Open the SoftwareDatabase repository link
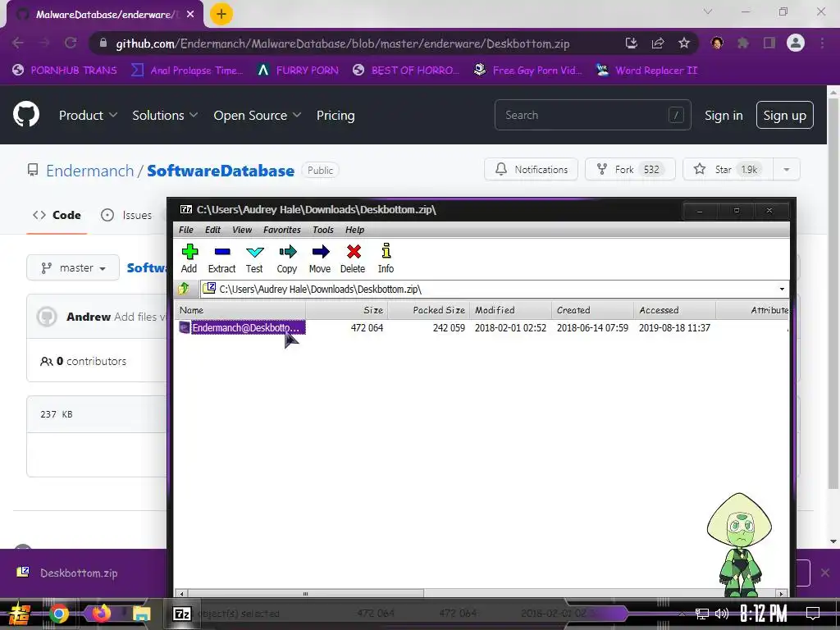The width and height of the screenshot is (840, 630). click(x=220, y=171)
